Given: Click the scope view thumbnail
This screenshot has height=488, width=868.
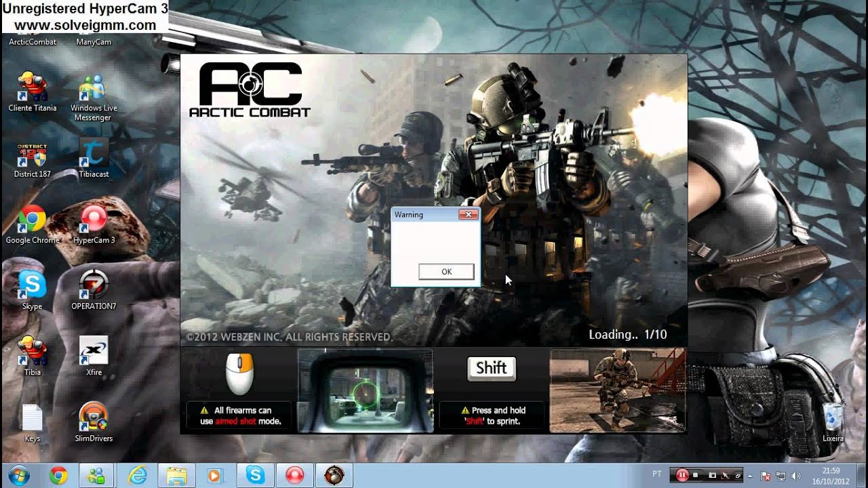Looking at the screenshot, I should (x=365, y=390).
